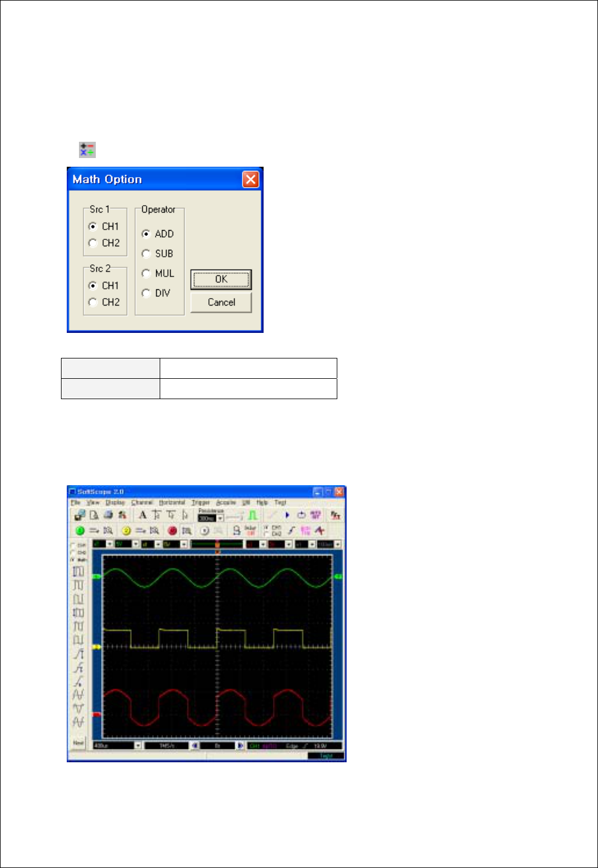Click the channel 1 zoom magnifier icon
Image resolution: width=598 pixels, height=868 pixels.
(x=108, y=530)
